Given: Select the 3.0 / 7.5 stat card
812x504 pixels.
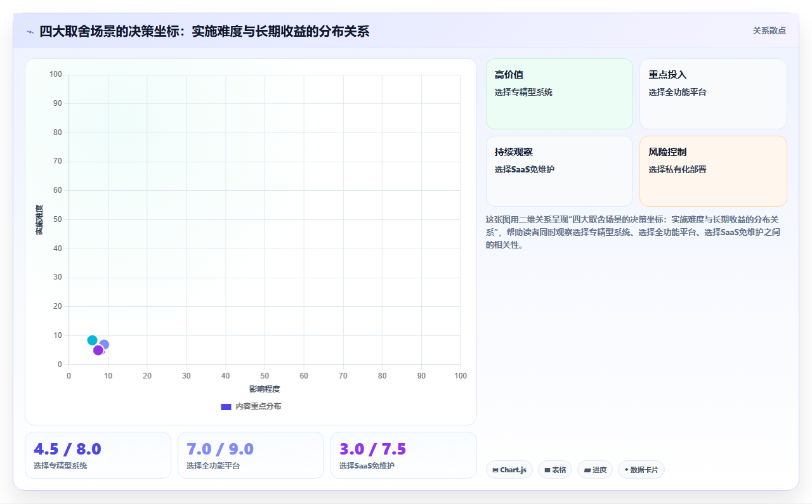Looking at the screenshot, I should (403, 455).
